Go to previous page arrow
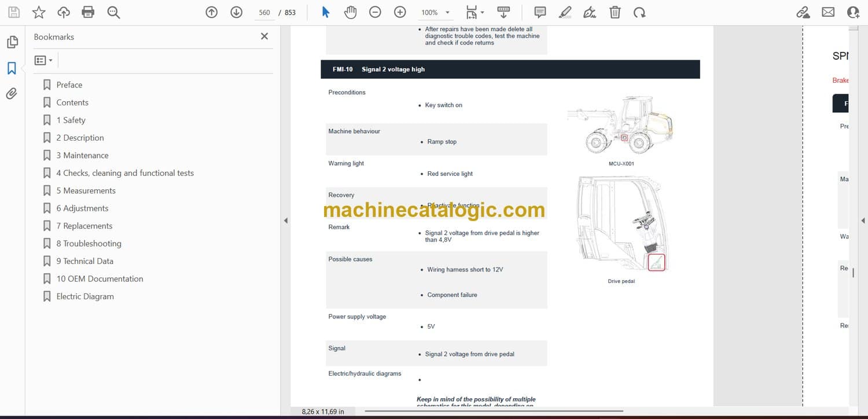Screen dimensions: 868x419 click(x=212, y=12)
